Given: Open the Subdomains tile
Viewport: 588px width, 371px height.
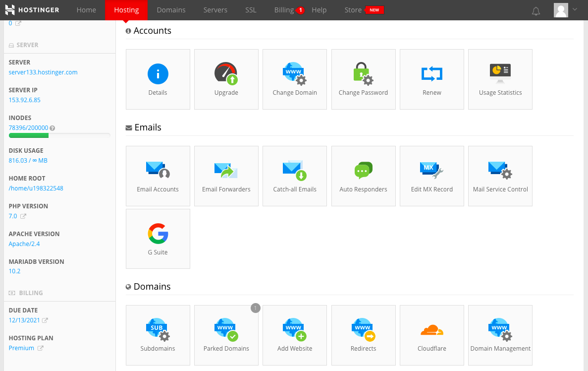Looking at the screenshot, I should 158,335.
